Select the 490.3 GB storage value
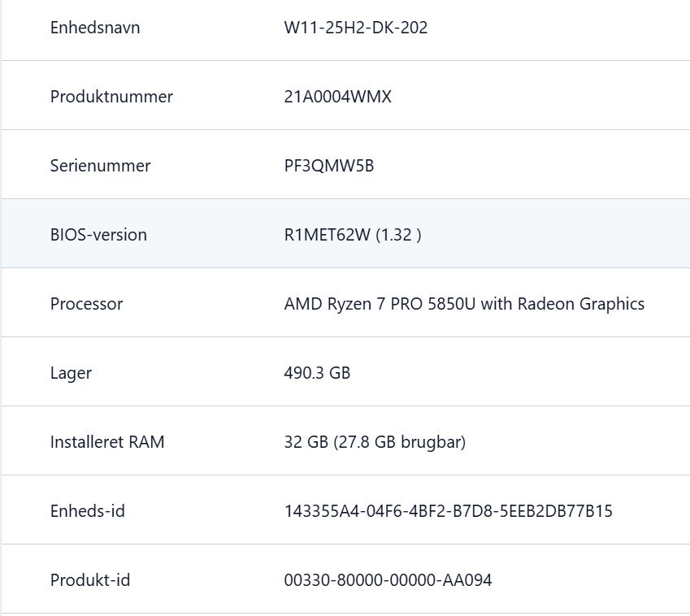 tap(317, 373)
